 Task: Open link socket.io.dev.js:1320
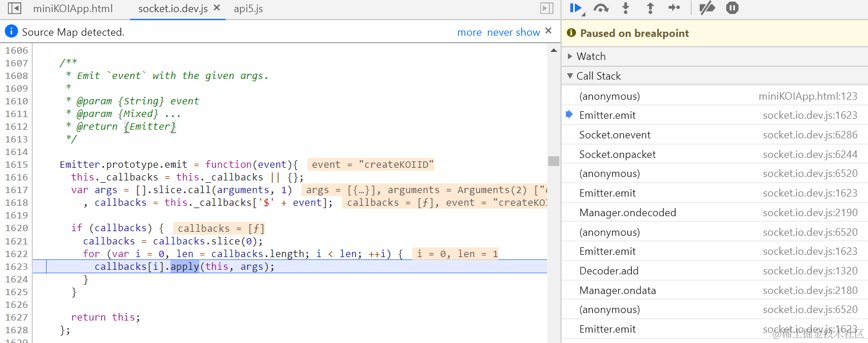tap(810, 271)
